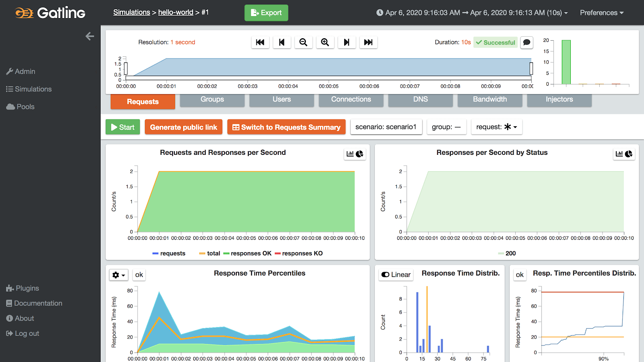
Task: Open the Preferences dropdown
Action: pyautogui.click(x=602, y=13)
